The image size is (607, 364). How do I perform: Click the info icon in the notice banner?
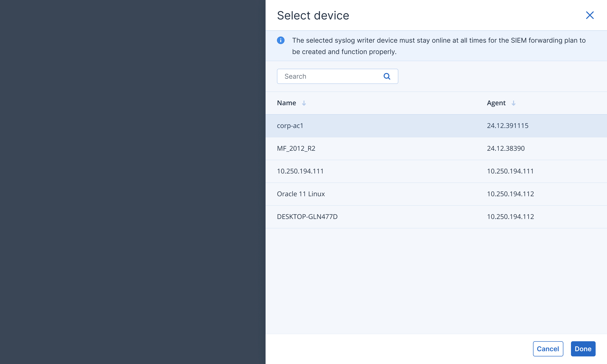[281, 41]
